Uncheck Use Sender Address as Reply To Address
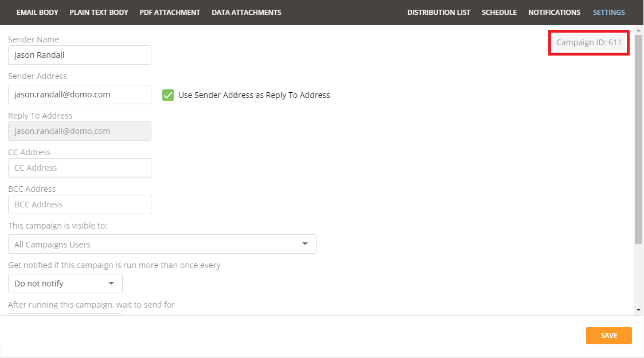The image size is (644, 358). coord(167,95)
